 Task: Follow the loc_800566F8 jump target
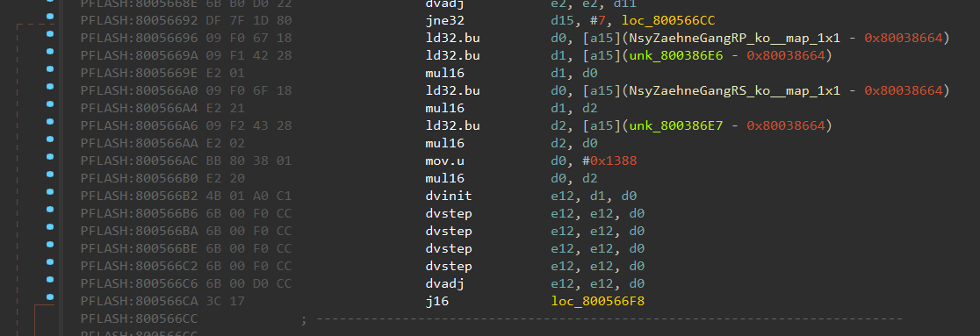597,302
